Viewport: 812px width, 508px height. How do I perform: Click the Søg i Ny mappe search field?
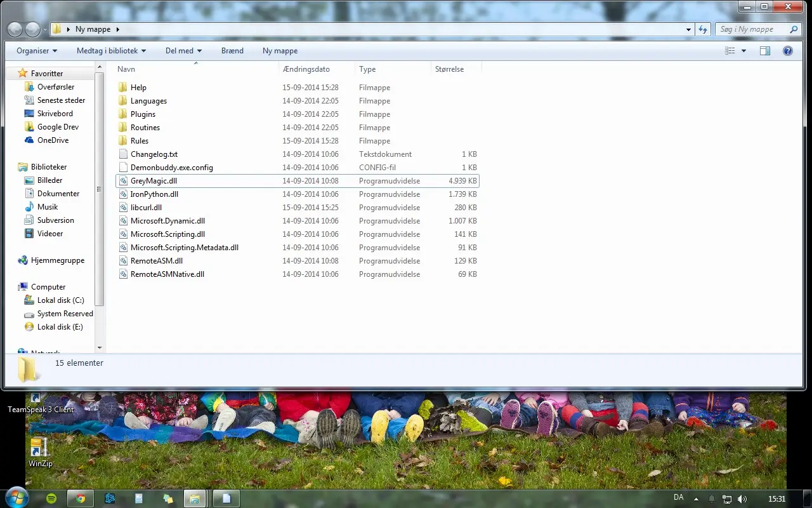coord(752,29)
